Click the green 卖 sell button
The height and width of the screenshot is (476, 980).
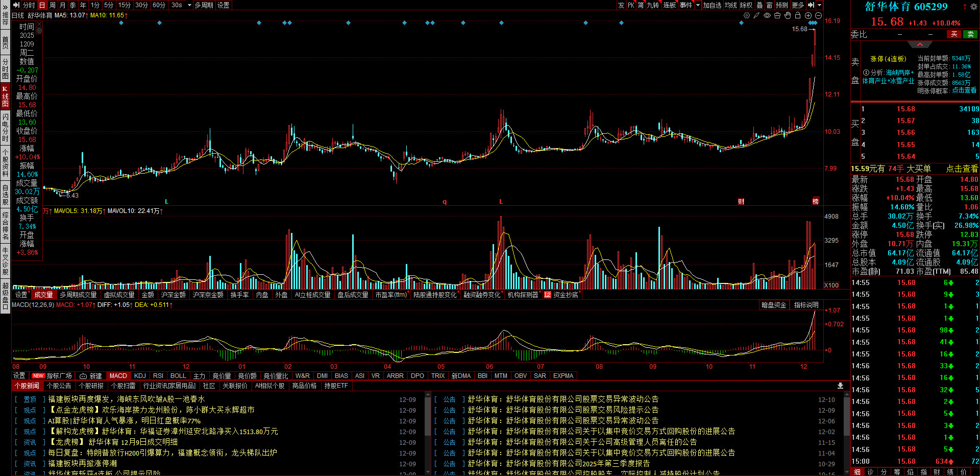click(x=970, y=34)
